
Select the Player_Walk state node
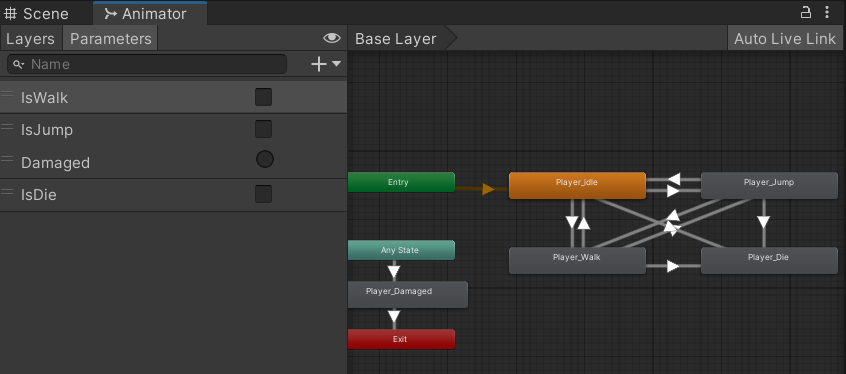coord(577,261)
